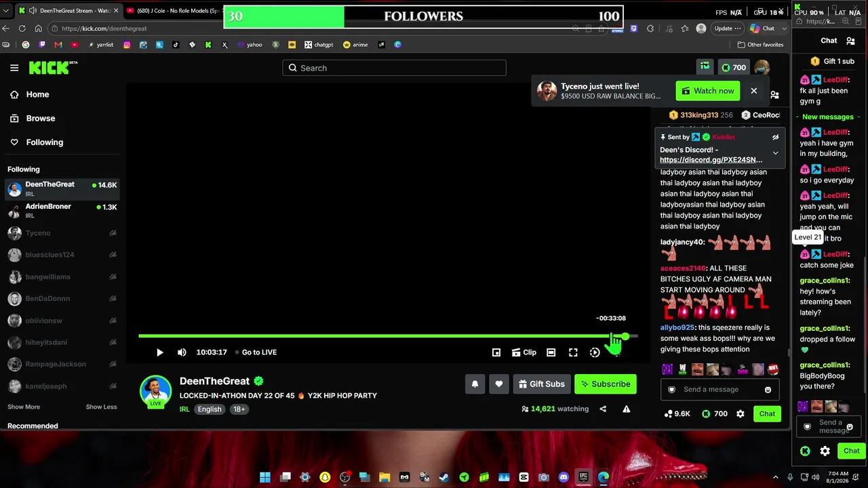Select AdrienBroner in the Following list
Image resolution: width=868 pixels, height=488 pixels.
tap(62, 211)
